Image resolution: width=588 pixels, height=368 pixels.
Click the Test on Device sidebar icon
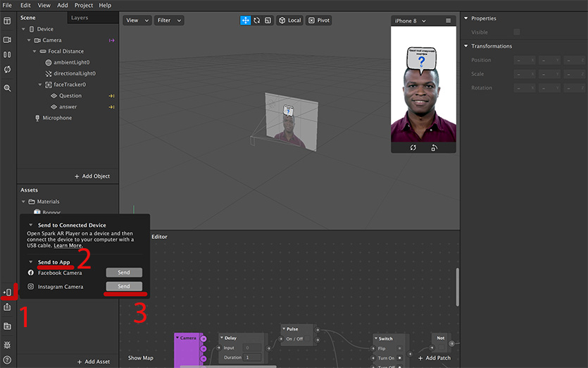coord(7,292)
